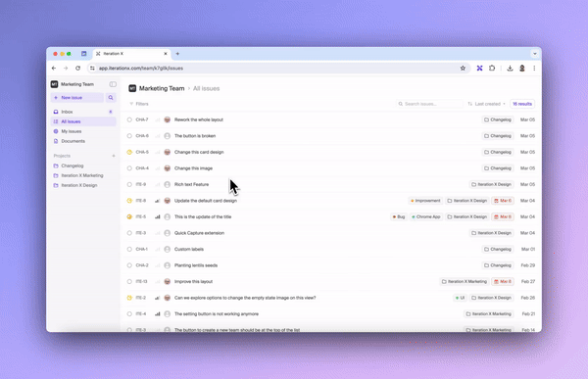Open Documents in the sidebar
The image size is (588, 379).
(83, 141)
